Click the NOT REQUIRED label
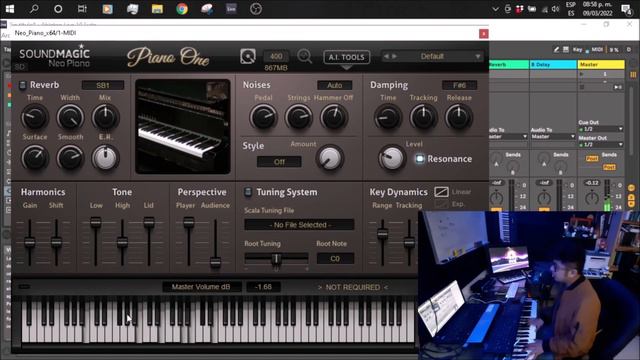Viewport: 640px width, 360px height. [353, 287]
